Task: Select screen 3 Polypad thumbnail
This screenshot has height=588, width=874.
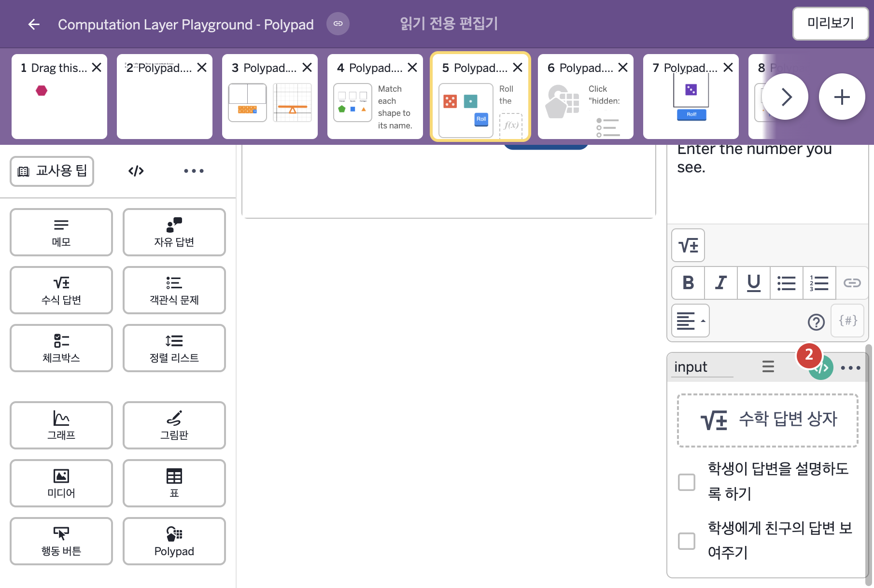Action: 270,97
